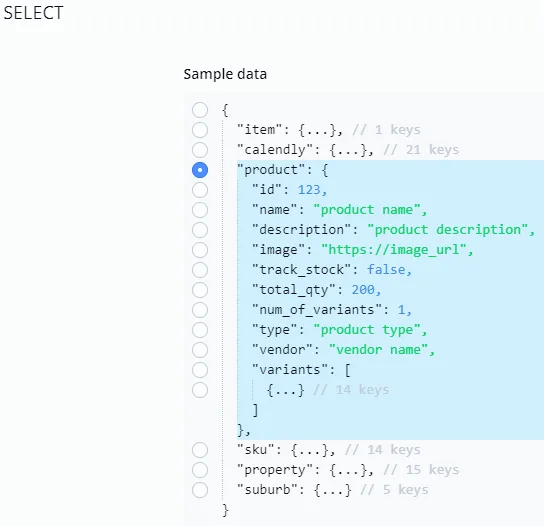Select the "item" key radio button
Viewport: 544px width, 526px height.
pos(200,130)
